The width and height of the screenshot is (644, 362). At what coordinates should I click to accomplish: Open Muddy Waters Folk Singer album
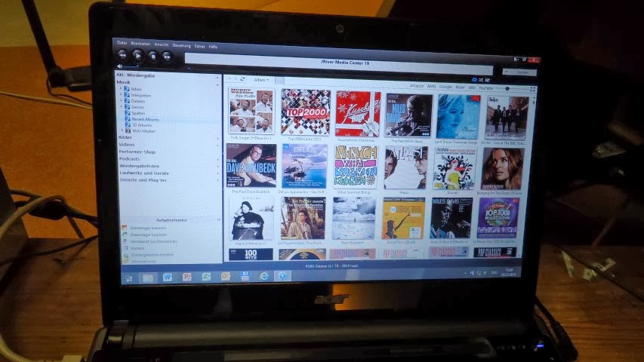click(x=251, y=111)
